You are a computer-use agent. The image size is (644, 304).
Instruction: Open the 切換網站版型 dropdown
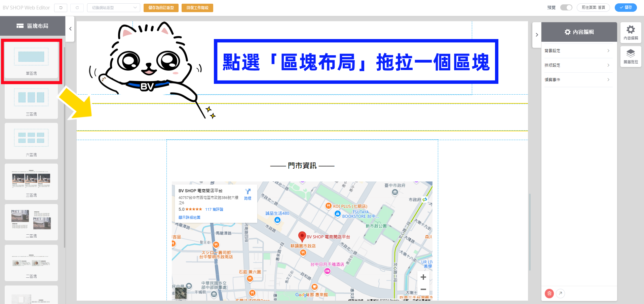pyautogui.click(x=114, y=8)
